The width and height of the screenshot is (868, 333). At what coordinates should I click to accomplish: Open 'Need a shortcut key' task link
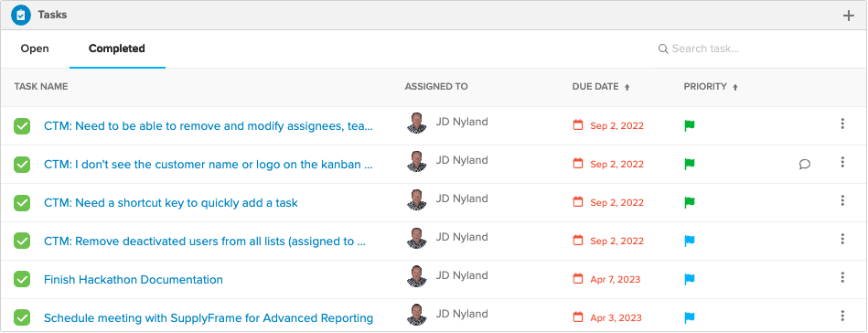click(x=171, y=203)
